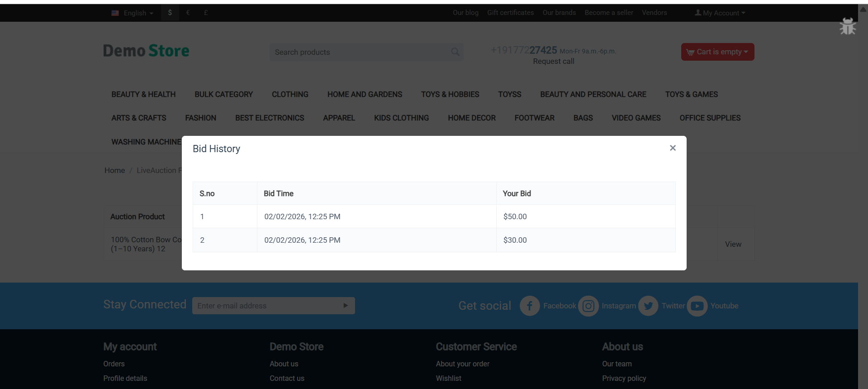Close the Bid History dialog
The height and width of the screenshot is (389, 868).
coord(673,148)
